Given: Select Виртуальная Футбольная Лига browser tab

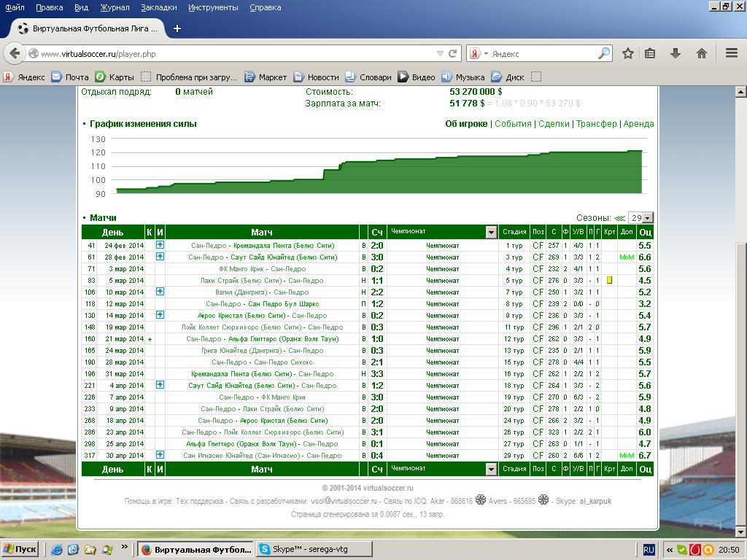Looking at the screenshot, I should 88,28.
